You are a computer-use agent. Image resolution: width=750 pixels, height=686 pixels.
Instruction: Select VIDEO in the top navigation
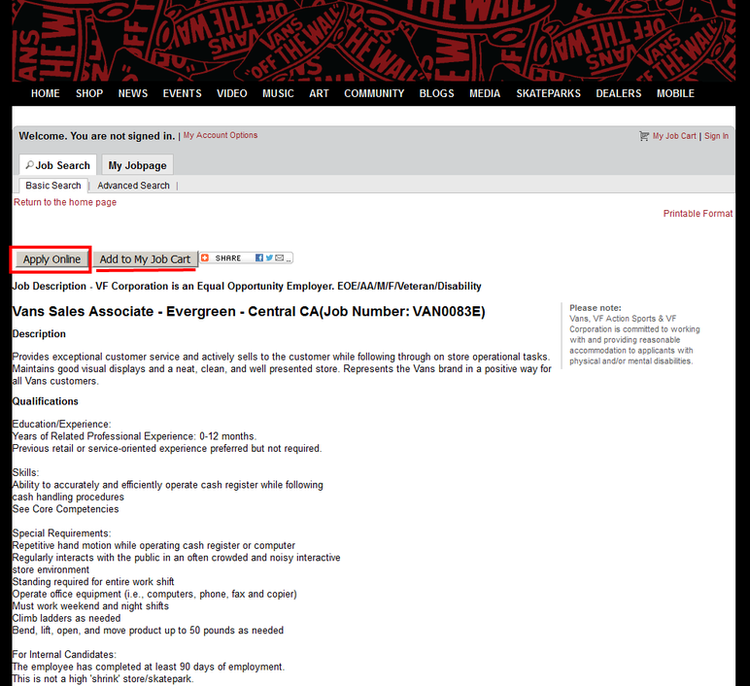(x=232, y=93)
